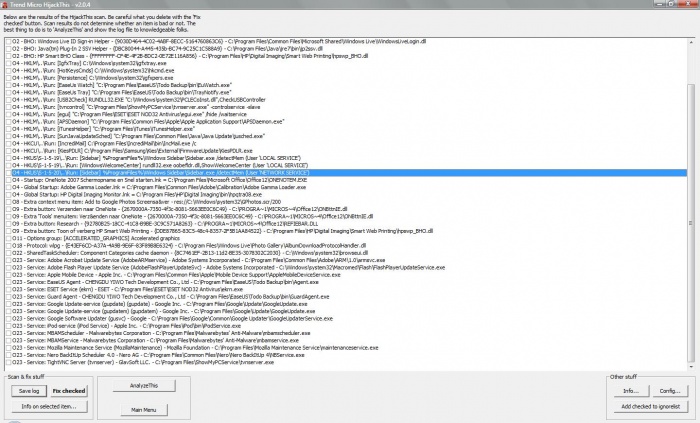Screen dimensions: 700x423
Task: Check the HP Smart BHO Class entry box
Action: point(8,56)
